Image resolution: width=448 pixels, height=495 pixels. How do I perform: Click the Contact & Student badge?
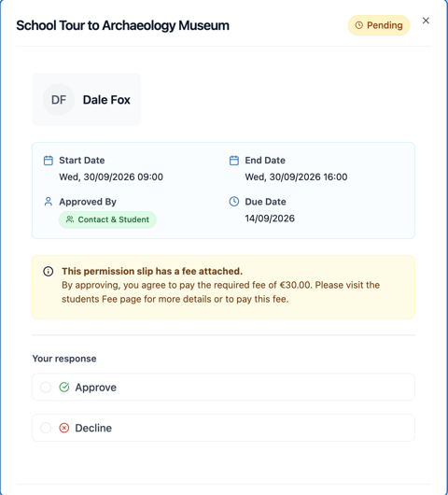coord(107,219)
